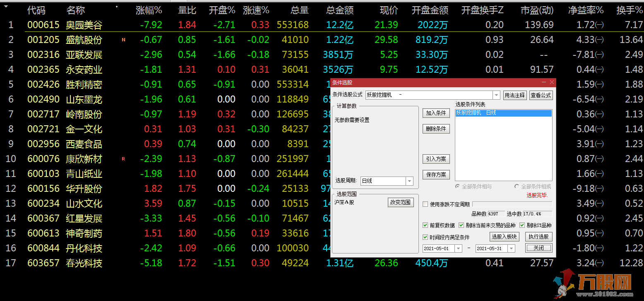This screenshot has width=644, height=301.
Task: Click stock code 002365
Action: (43, 69)
